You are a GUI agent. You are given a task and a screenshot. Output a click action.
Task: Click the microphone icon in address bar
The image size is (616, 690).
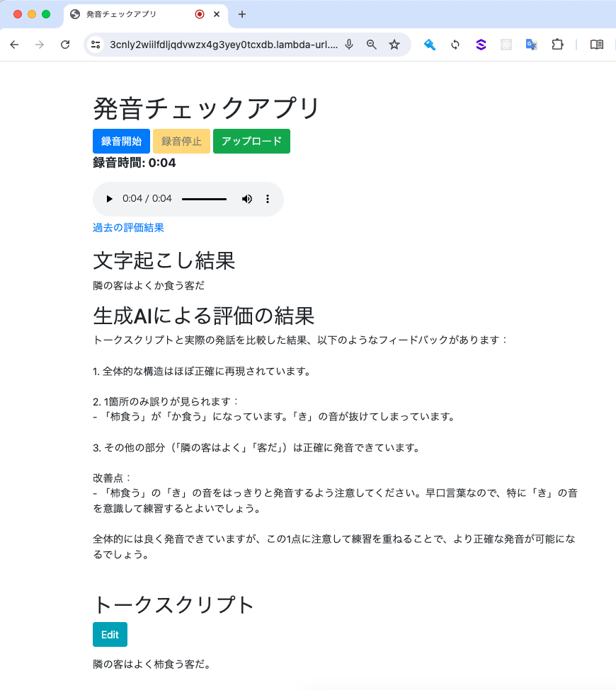[349, 45]
